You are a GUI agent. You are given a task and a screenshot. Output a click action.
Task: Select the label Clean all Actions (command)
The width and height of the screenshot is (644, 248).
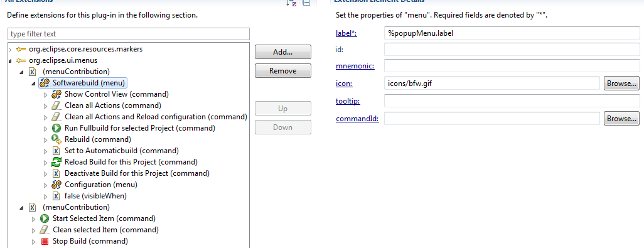coord(113,105)
